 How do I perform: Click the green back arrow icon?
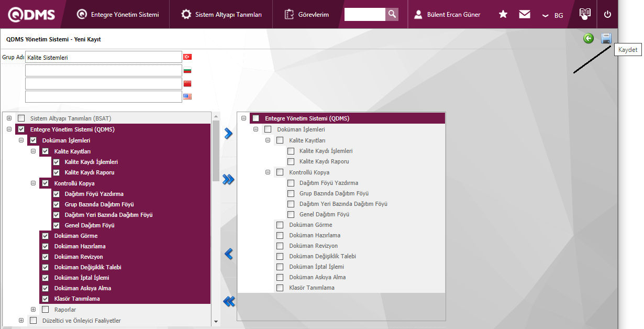[x=589, y=38]
